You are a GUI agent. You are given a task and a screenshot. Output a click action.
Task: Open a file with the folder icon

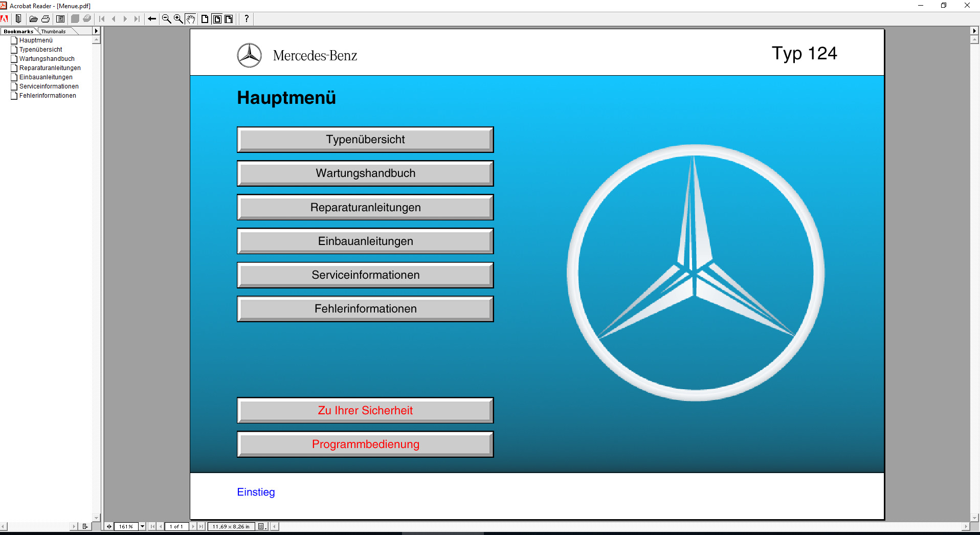coord(34,19)
